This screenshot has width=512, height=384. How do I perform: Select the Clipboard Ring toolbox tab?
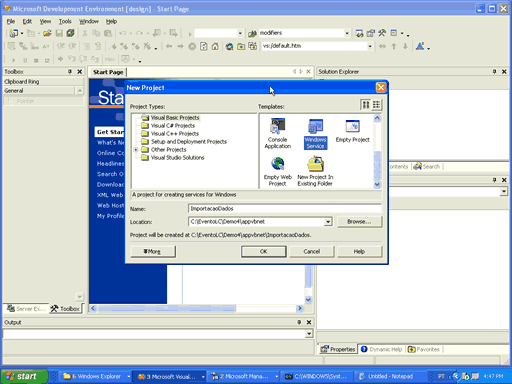pos(43,82)
